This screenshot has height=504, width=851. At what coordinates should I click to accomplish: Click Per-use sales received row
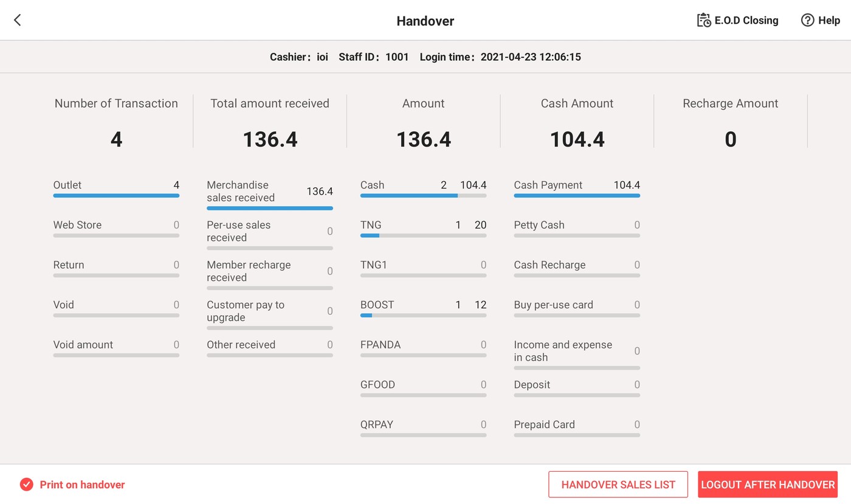coord(270,235)
